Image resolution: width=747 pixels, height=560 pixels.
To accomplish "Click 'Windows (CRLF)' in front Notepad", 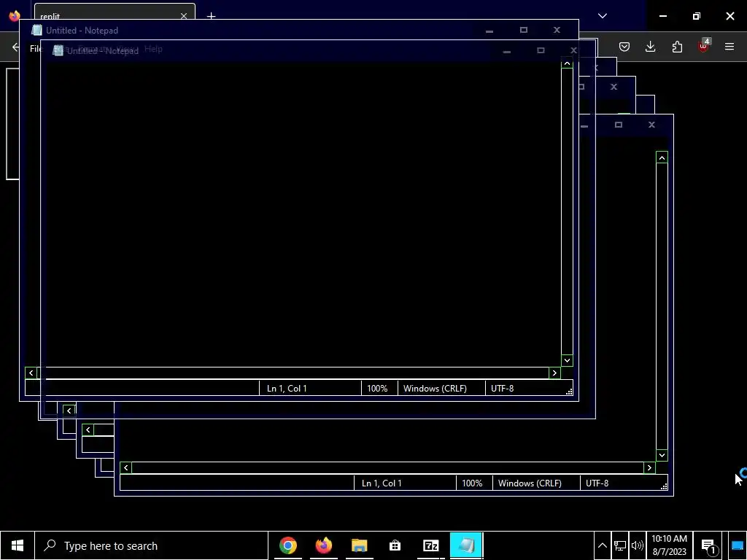I will pos(435,389).
